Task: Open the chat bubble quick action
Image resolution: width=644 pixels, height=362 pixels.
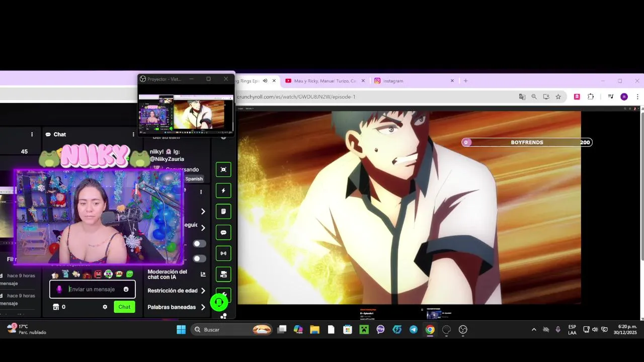Action: 223,233
